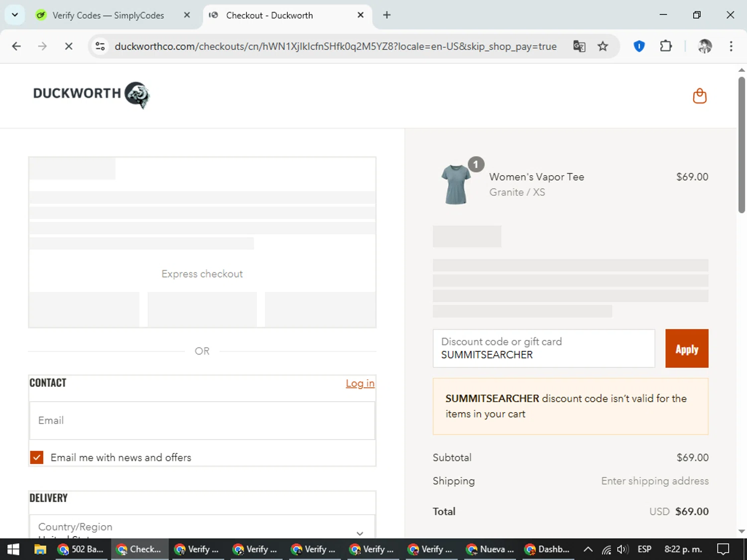The width and height of the screenshot is (747, 560).
Task: Switch to Nueva ... taskbar window
Action: (x=490, y=549)
